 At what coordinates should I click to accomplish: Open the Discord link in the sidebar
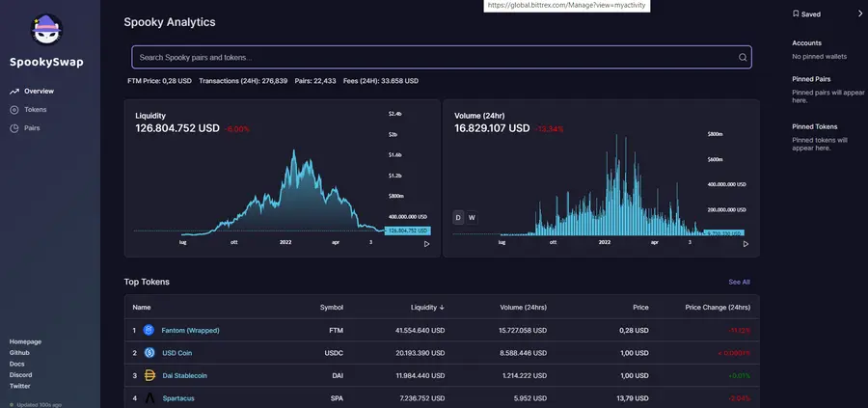pos(20,375)
